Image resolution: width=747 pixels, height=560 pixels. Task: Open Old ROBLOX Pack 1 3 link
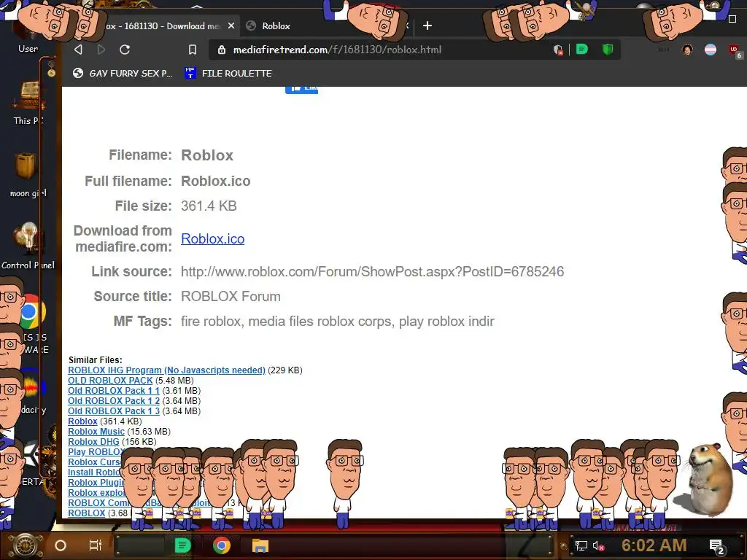pos(114,411)
